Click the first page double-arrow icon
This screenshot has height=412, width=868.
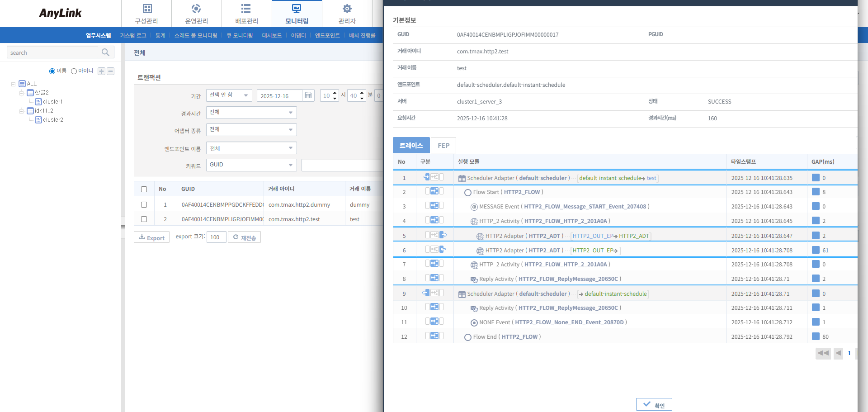click(x=823, y=353)
